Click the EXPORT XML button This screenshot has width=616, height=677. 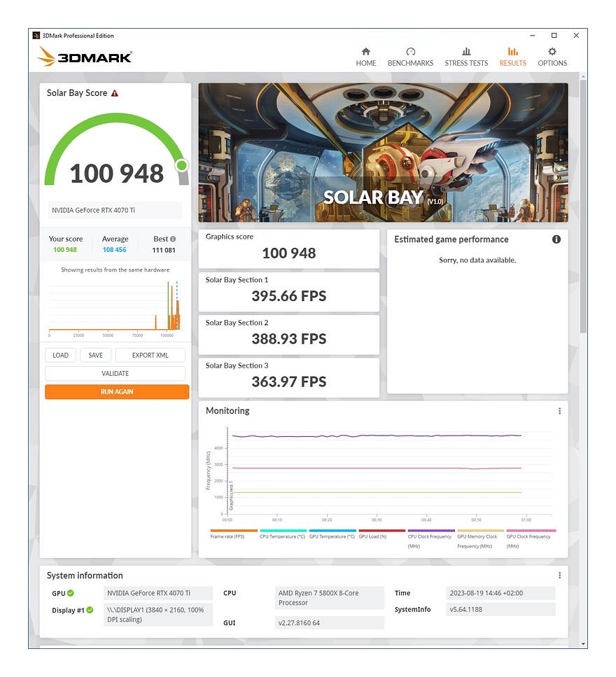[150, 356]
